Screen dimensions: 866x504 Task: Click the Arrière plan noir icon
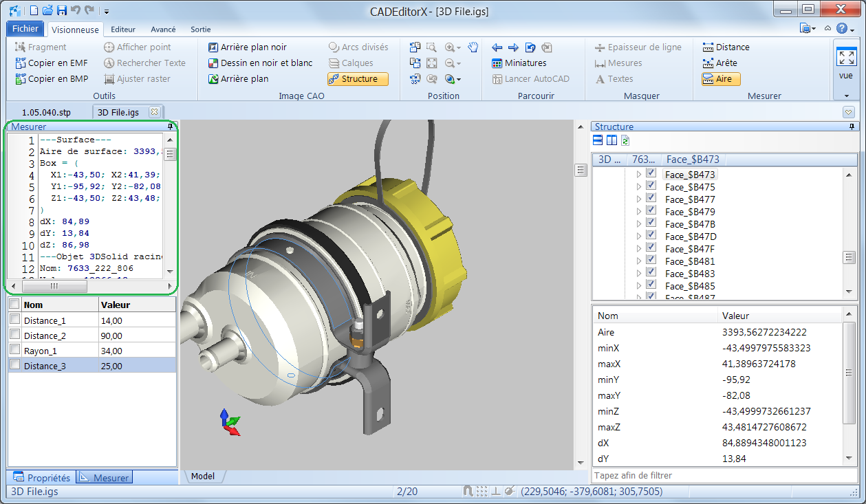213,47
